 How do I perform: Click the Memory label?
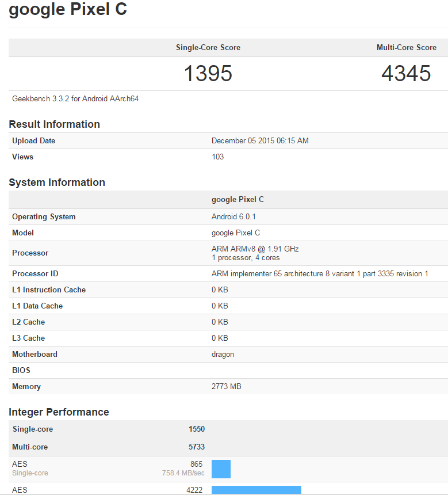coord(26,387)
